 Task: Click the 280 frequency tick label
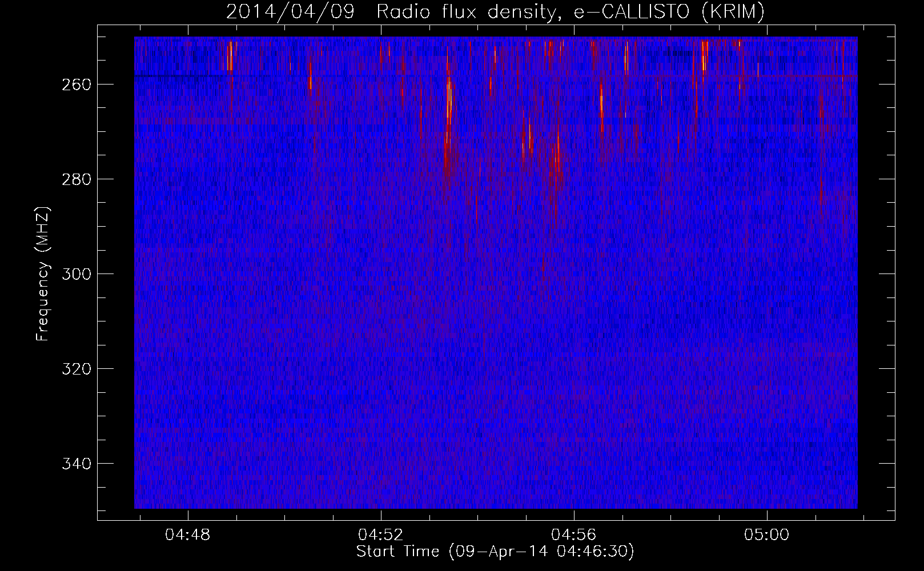[75, 179]
